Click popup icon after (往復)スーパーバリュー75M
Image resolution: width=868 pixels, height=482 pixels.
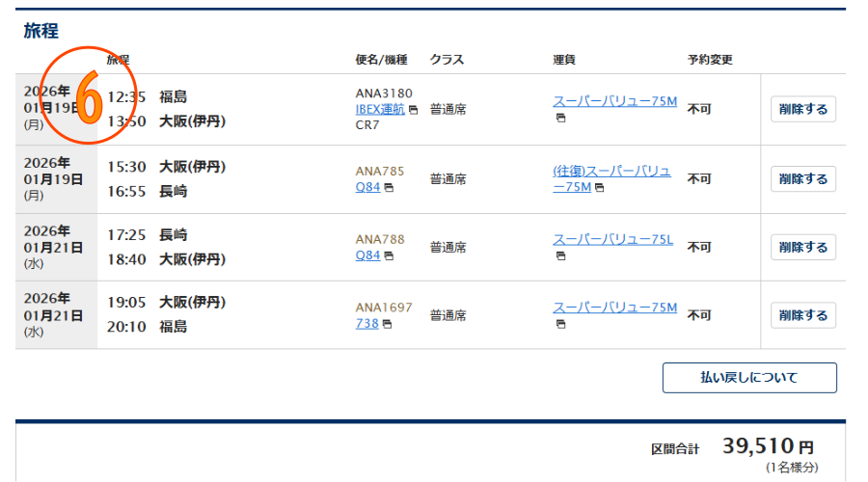pyautogui.click(x=599, y=188)
